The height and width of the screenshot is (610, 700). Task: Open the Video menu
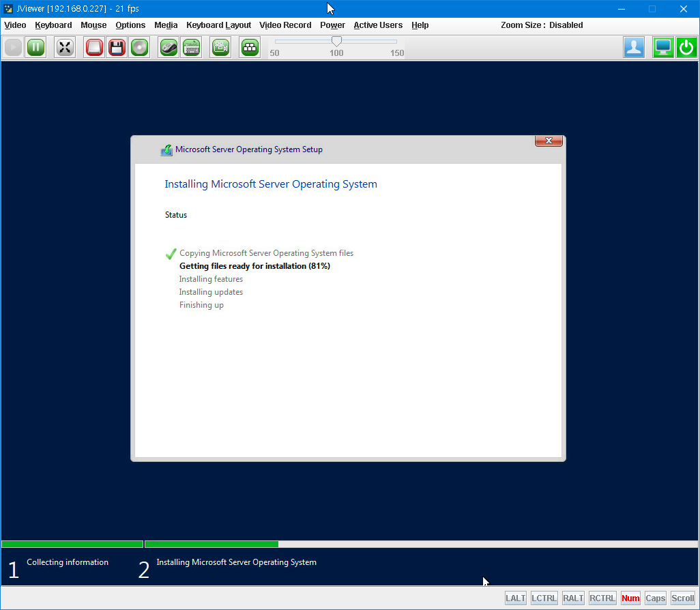(15, 25)
